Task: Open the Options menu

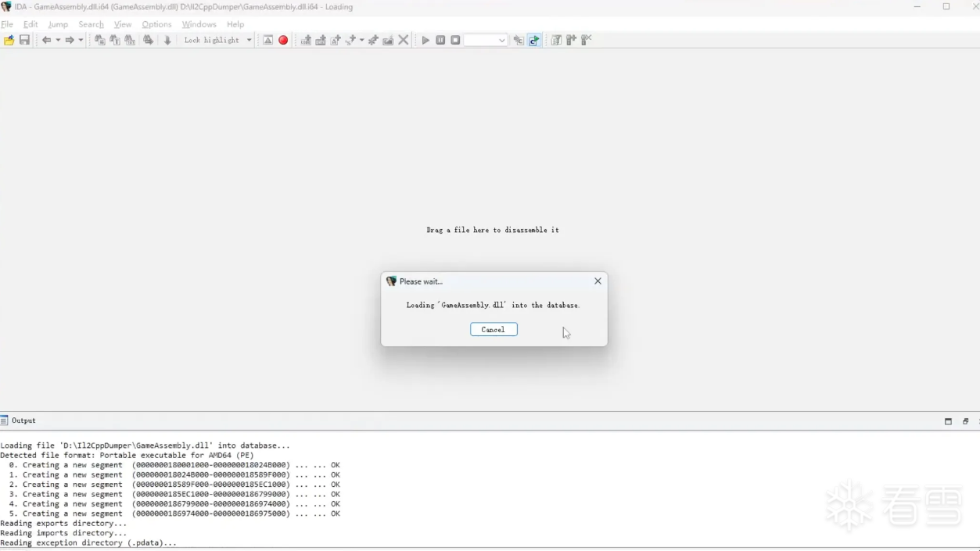Action: [x=156, y=24]
